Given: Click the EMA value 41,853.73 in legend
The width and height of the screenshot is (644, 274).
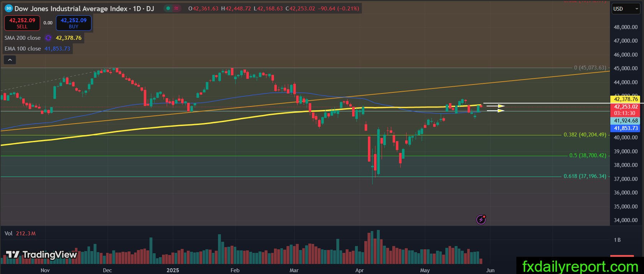Looking at the screenshot, I should coord(57,49).
